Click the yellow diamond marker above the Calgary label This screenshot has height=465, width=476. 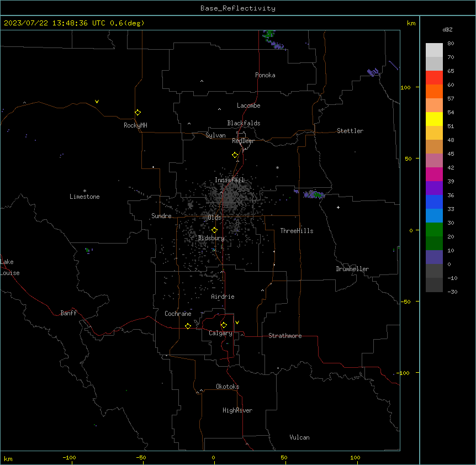pyautogui.click(x=224, y=325)
